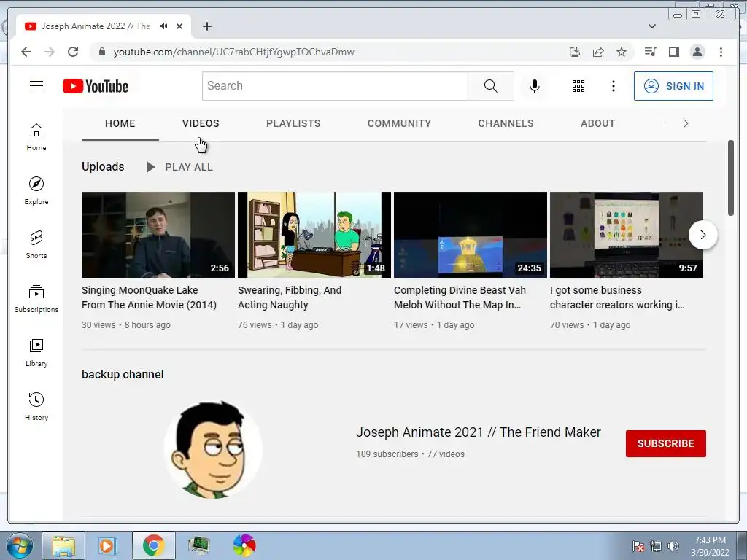Click PLAY ALL next to Uploads
Image resolution: width=747 pixels, height=560 pixels.
(x=179, y=167)
